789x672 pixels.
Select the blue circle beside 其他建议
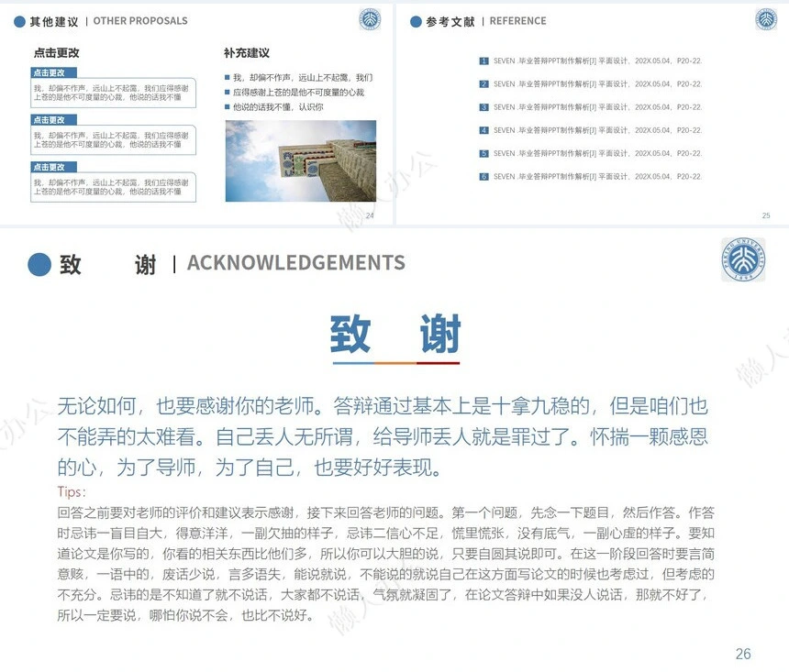pos(19,21)
